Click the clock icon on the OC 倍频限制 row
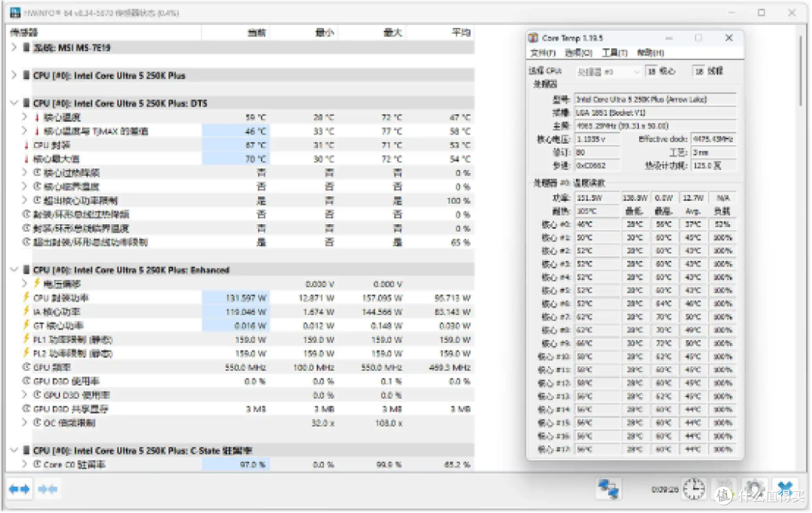Viewport: 812px width, 513px height. click(38, 423)
